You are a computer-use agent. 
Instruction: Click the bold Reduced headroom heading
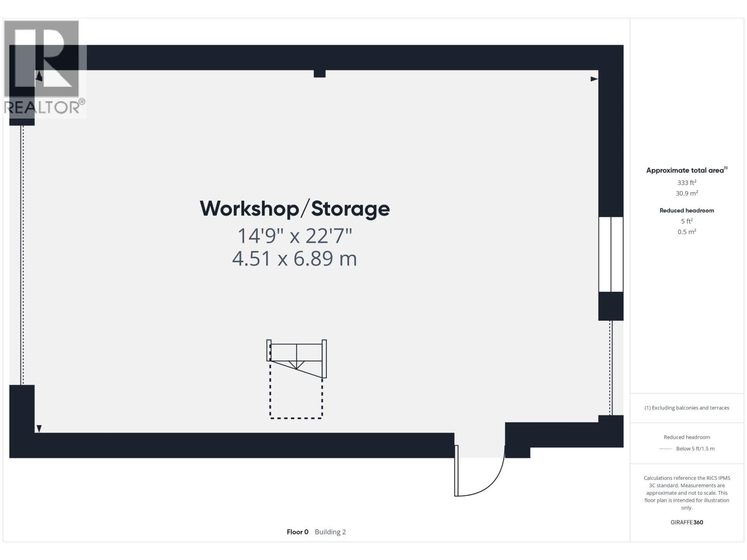[x=687, y=210]
